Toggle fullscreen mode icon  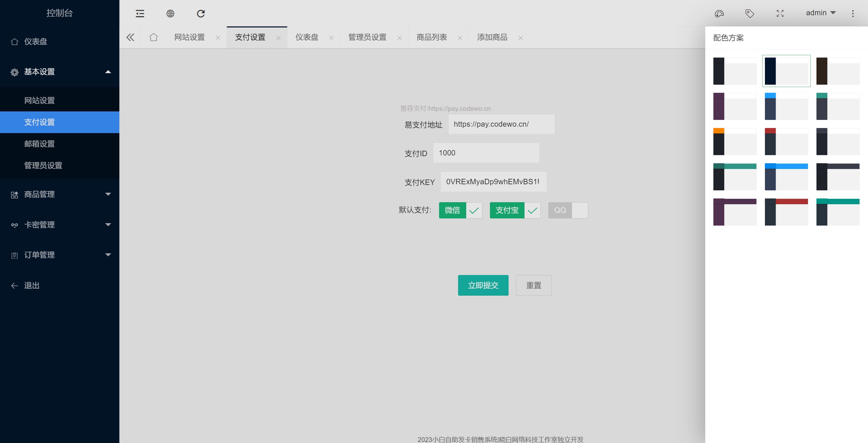tap(780, 14)
